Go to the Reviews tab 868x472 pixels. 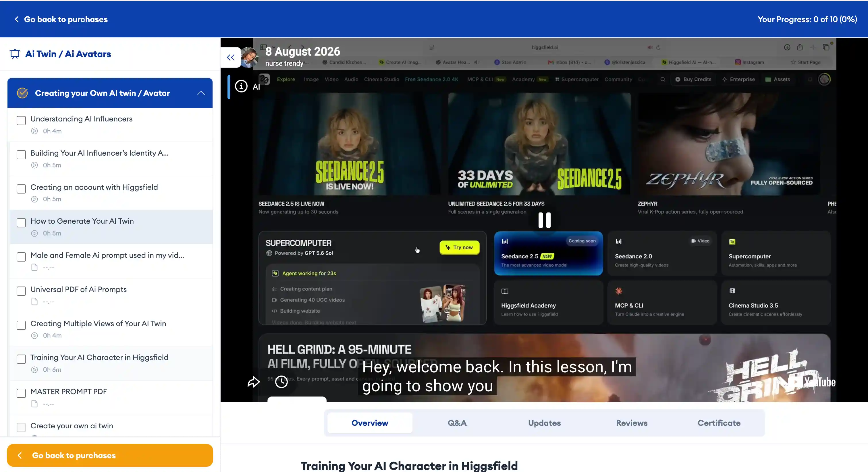(x=631, y=423)
